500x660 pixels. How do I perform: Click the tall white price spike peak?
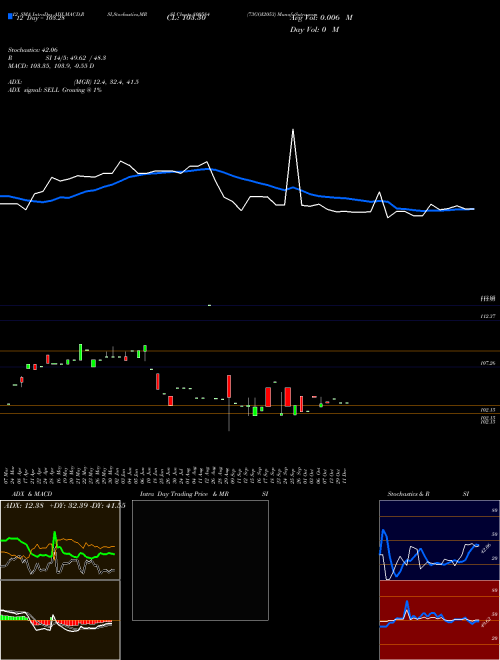coord(293,130)
